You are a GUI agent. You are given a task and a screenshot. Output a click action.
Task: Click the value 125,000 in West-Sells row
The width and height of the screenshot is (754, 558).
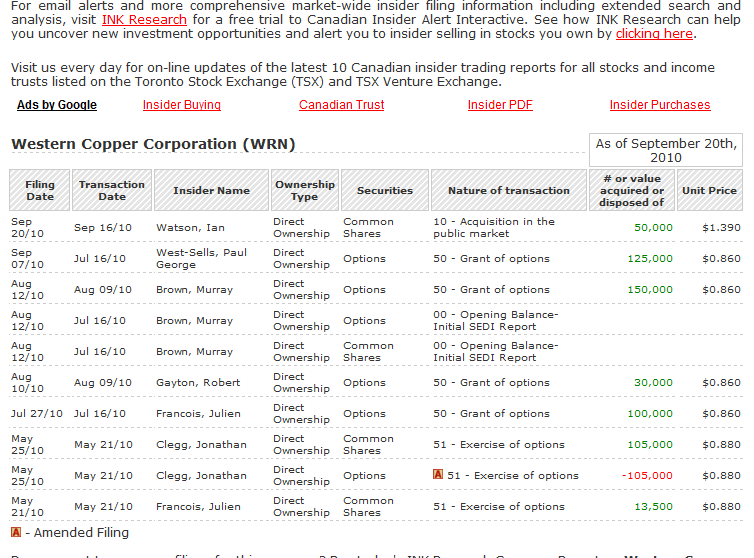point(650,258)
